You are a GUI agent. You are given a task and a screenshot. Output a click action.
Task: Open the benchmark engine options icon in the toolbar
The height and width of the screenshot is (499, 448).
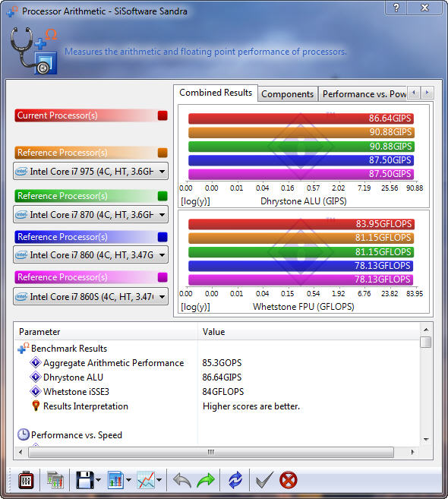26,480
